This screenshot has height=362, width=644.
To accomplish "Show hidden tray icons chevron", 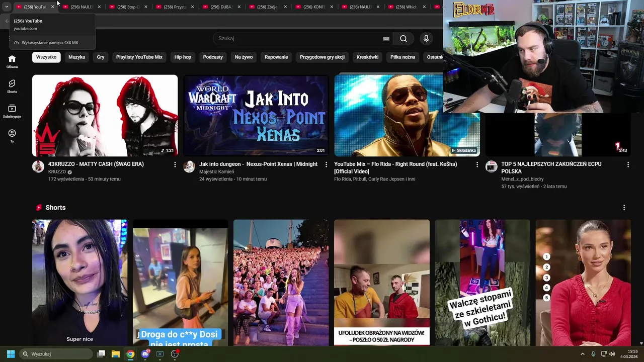I will coord(583,354).
